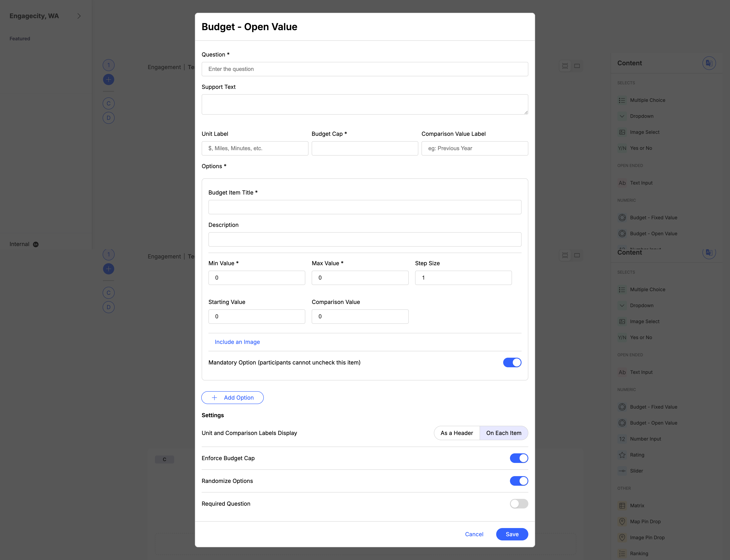Click the Budget Cap input field

[x=364, y=148]
